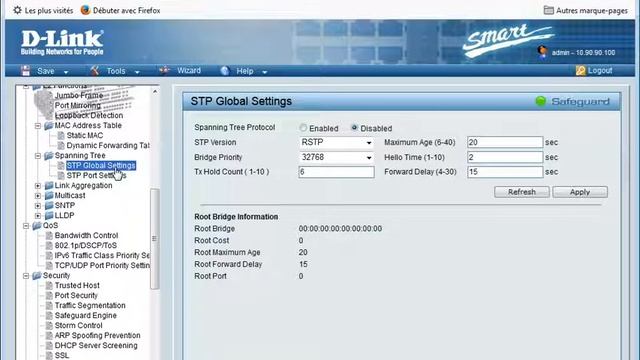Open Les plus visités bookmarks
The width and height of the screenshot is (640, 360).
49,11
